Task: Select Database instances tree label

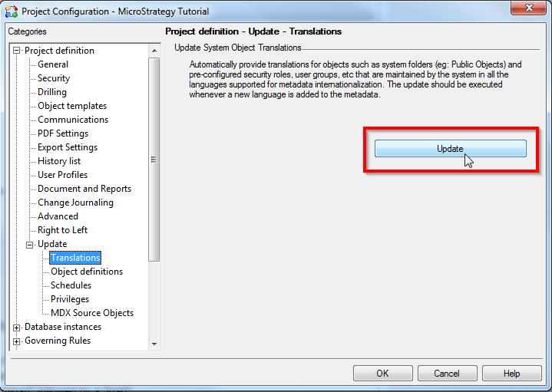Action: 63,327
